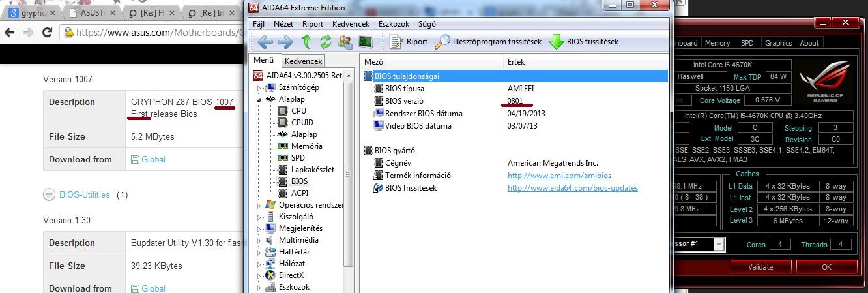Select the BIOS verzió row
Viewport: 868px width, 293px height.
click(x=515, y=101)
